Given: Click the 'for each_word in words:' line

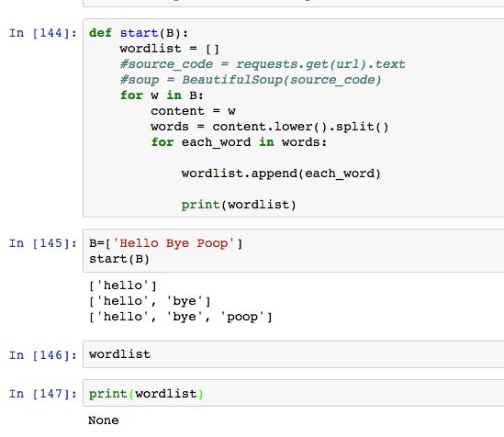Looking at the screenshot, I should [239, 142].
